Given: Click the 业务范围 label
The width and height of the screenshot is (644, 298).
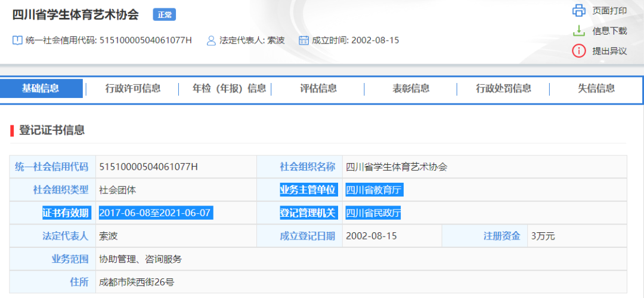Looking at the screenshot, I should [70, 259].
